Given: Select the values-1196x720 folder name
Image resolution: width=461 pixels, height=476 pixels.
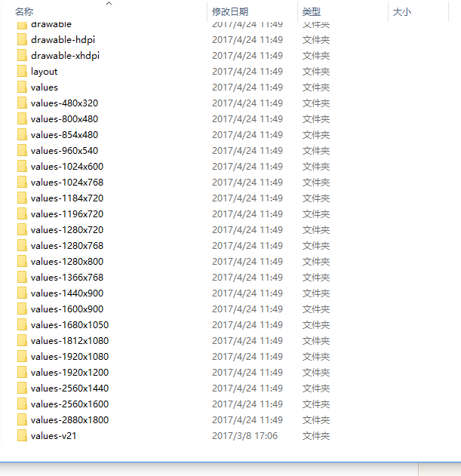Looking at the screenshot, I should tap(67, 213).
